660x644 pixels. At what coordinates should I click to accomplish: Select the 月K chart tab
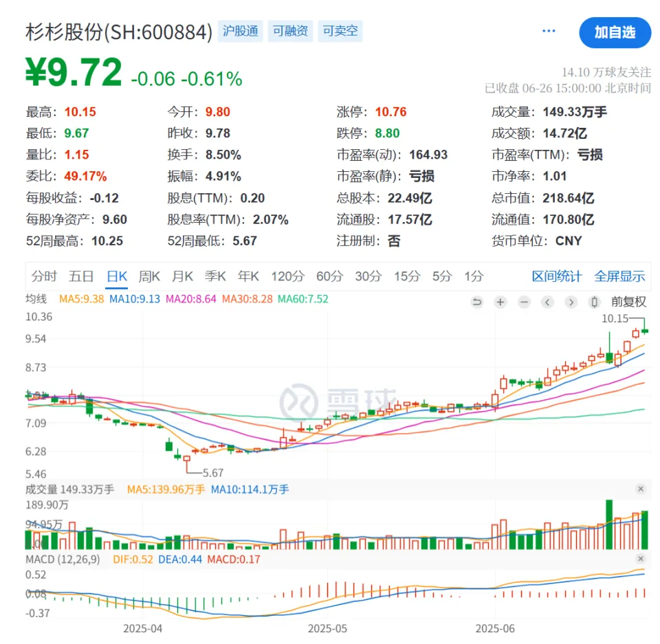click(x=182, y=276)
